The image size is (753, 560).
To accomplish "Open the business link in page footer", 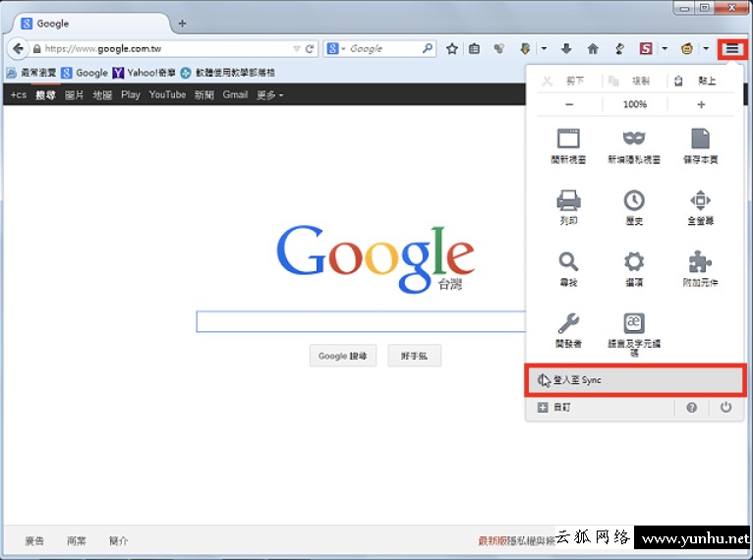I will tap(77, 540).
